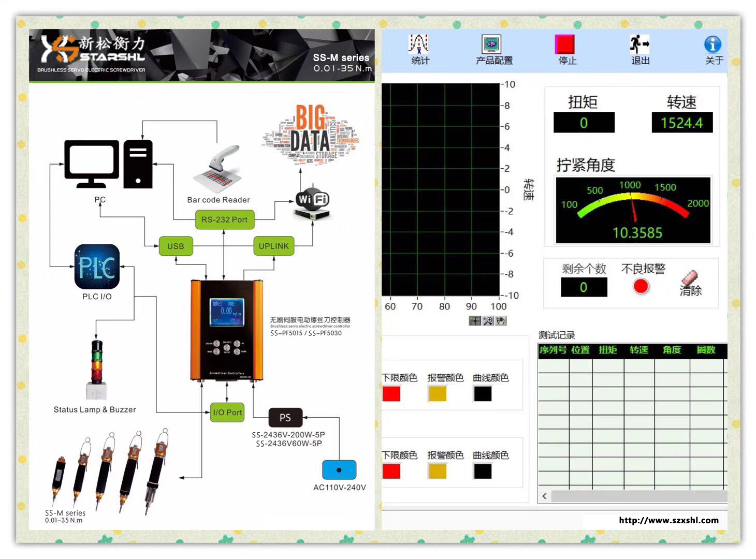Pick upper group's red 下限颜色 swatch
The width and height of the screenshot is (756, 559).
click(x=391, y=394)
